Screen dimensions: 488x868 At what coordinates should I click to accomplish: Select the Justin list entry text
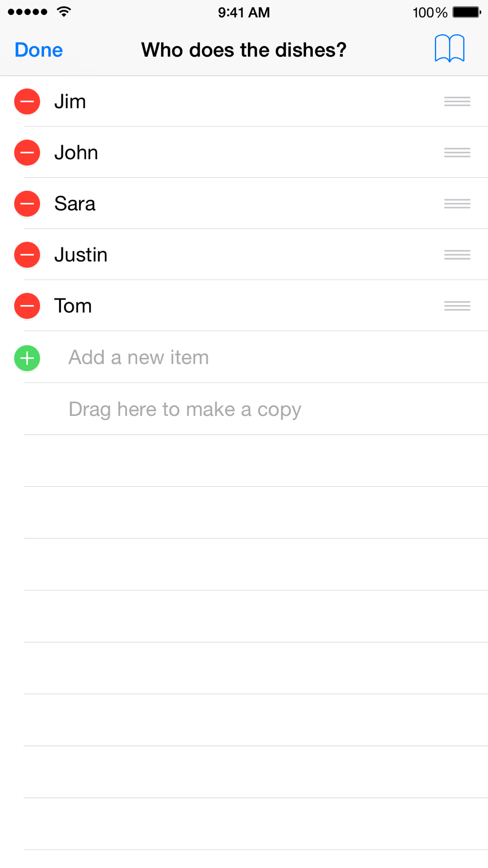click(81, 255)
